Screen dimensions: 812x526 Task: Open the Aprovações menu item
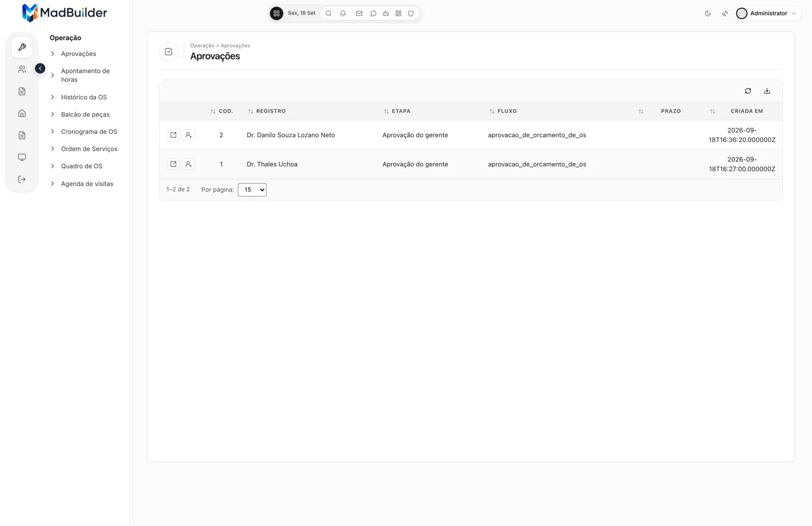[x=79, y=54]
